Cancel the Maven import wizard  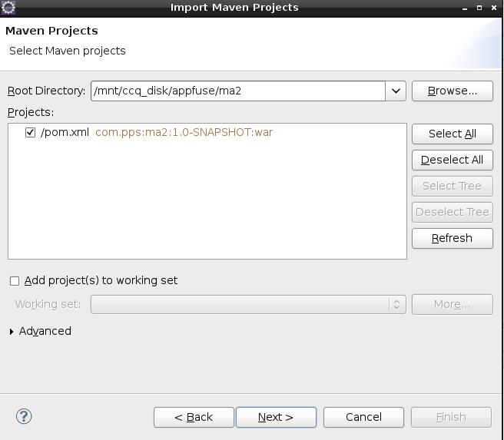point(363,417)
